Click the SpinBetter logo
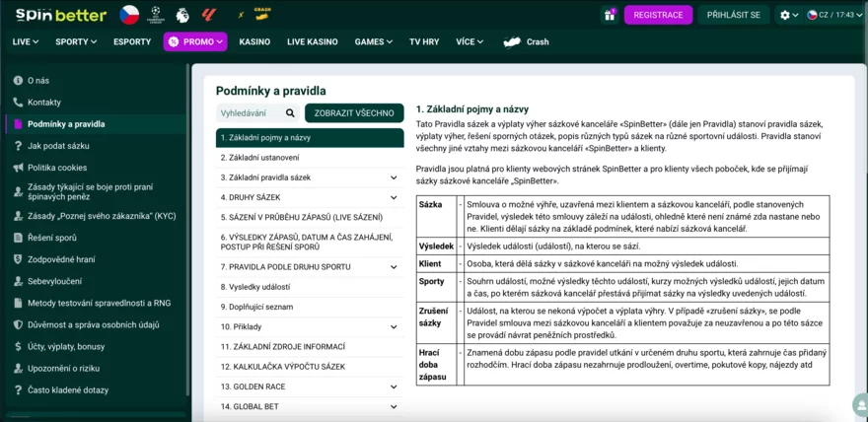 click(59, 15)
